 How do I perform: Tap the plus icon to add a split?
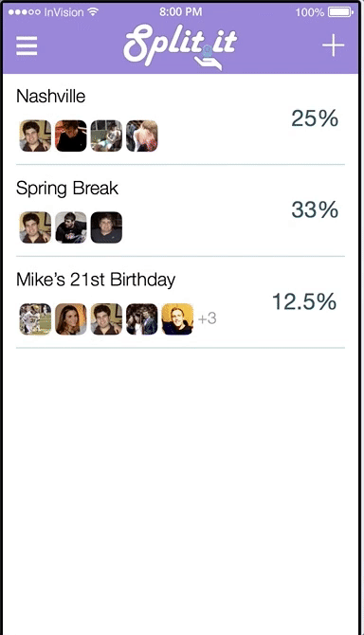click(334, 45)
